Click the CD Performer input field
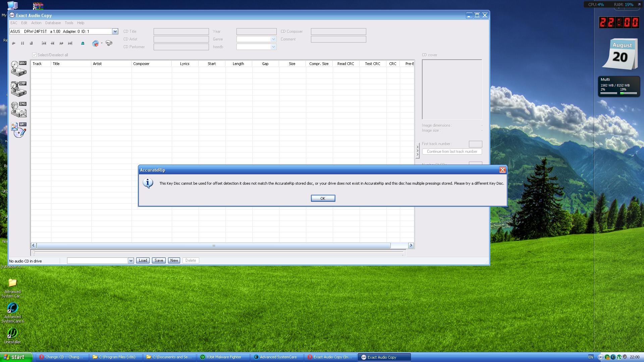Image resolution: width=644 pixels, height=362 pixels. [181, 47]
